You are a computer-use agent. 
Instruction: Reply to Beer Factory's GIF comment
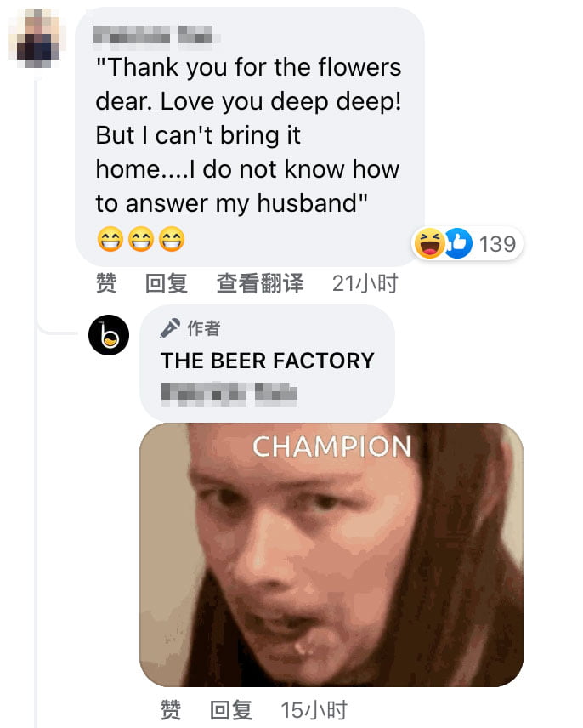(x=231, y=710)
